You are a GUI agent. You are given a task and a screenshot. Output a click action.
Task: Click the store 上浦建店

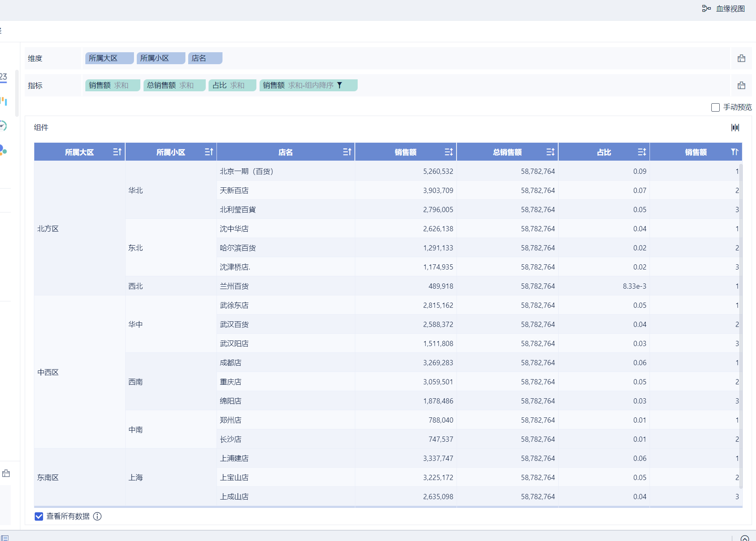tap(234, 458)
